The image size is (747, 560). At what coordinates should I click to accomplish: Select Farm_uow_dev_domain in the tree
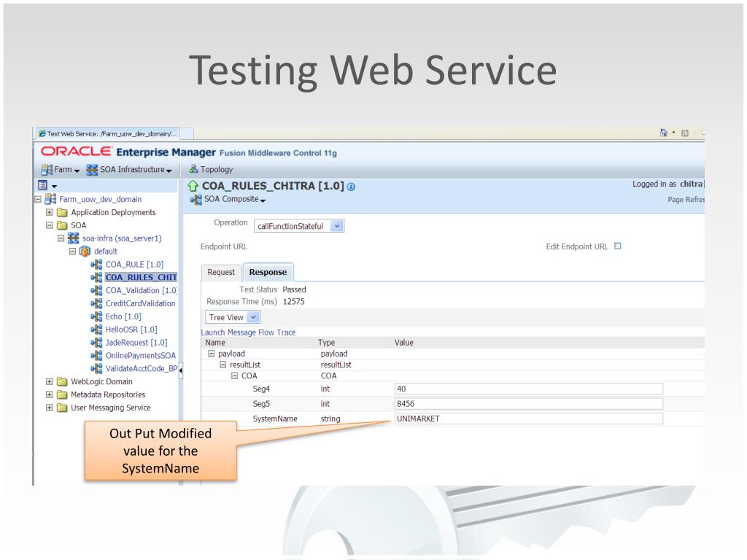tap(100, 199)
